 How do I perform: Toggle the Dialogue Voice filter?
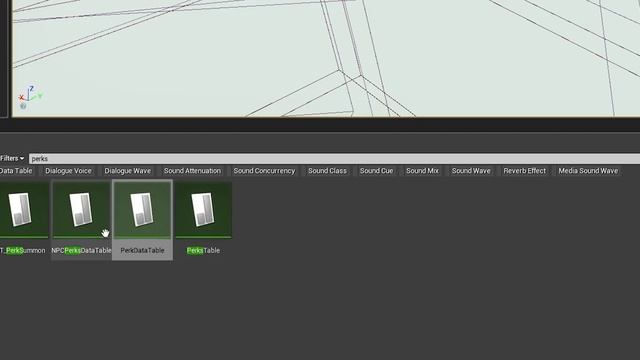pyautogui.click(x=68, y=171)
